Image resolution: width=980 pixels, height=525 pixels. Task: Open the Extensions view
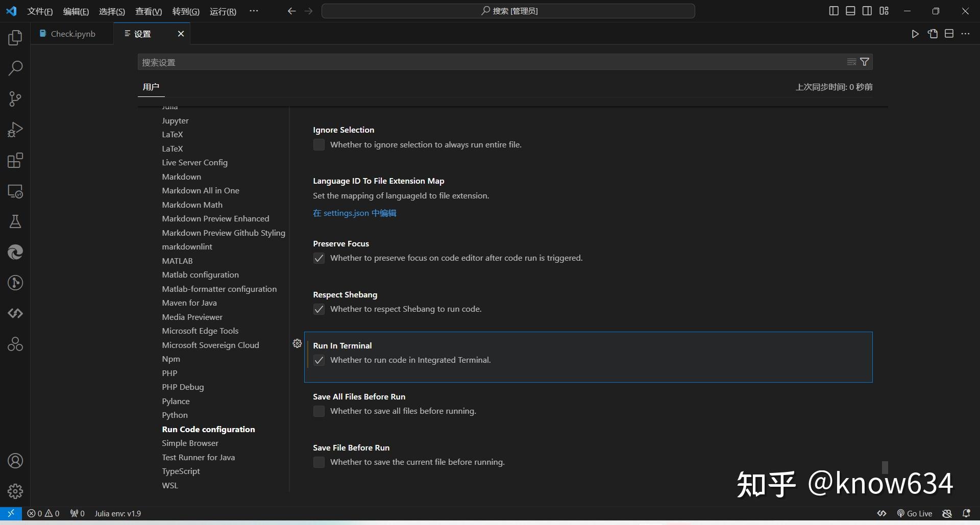(x=15, y=160)
